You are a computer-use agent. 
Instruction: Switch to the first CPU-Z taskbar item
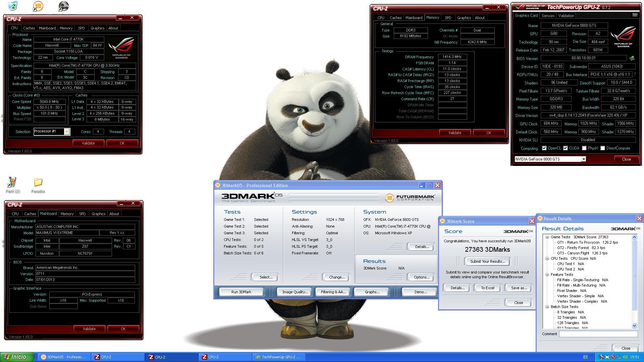(x=118, y=357)
